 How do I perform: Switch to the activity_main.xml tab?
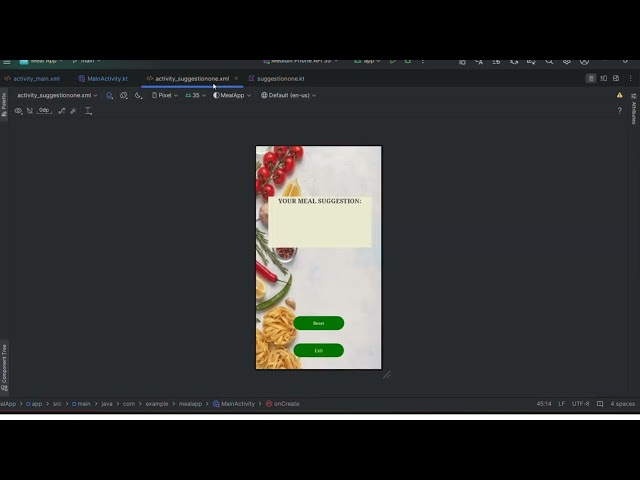click(32, 79)
